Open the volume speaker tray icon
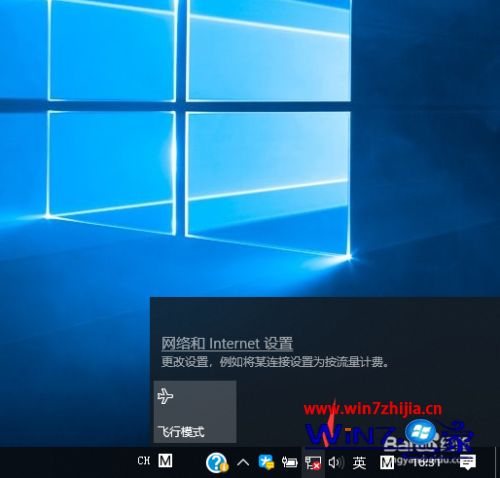The image size is (500, 478). click(336, 463)
